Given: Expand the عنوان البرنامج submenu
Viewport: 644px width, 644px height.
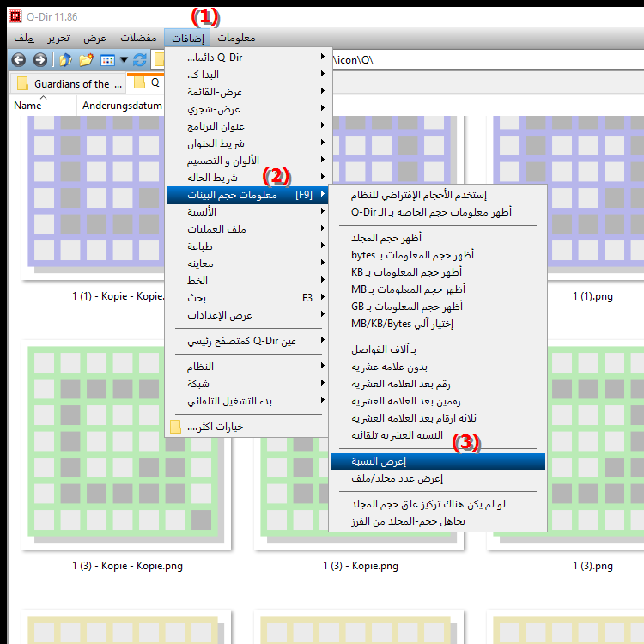Looking at the screenshot, I should tap(246, 126).
